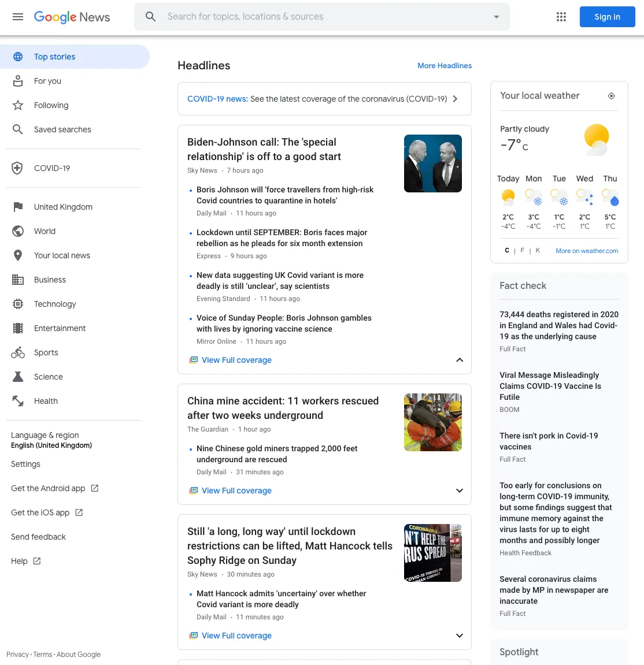Open 'There isn't pork in Covid-19 vaccines' fact check
Screen dimensions: 644x665
coord(549,441)
